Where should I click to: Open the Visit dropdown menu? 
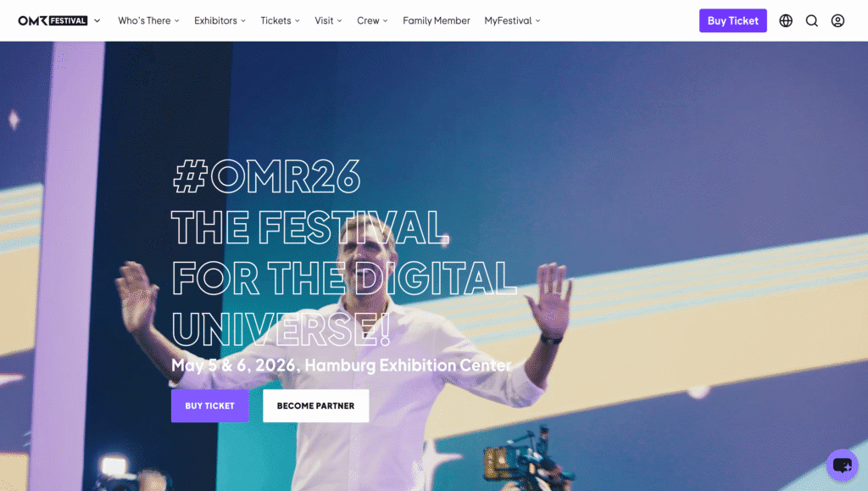tap(328, 20)
